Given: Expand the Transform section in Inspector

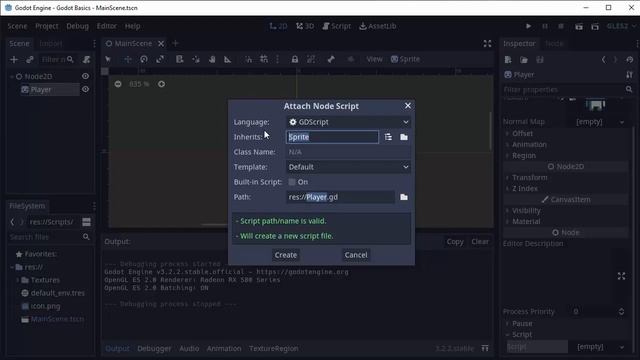Looking at the screenshot, I should [529, 178].
